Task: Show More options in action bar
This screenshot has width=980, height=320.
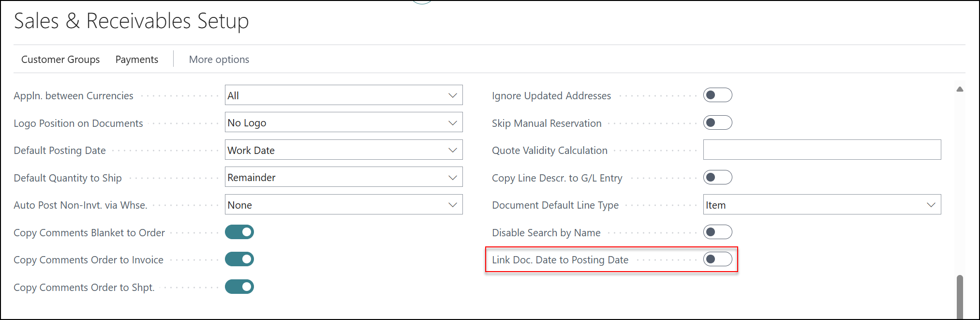Action: pos(219,60)
